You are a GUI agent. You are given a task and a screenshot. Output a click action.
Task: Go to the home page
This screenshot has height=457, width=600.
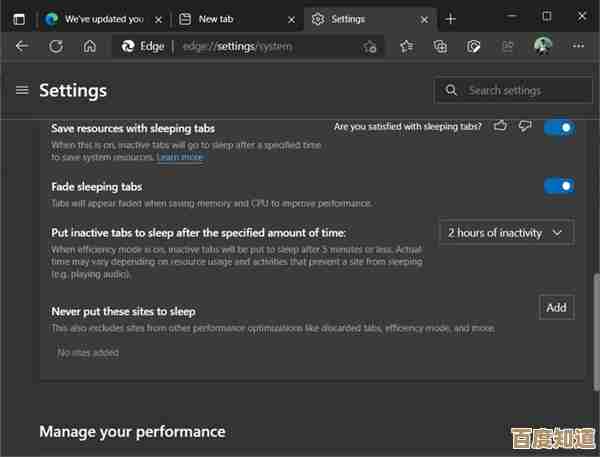[x=90, y=46]
